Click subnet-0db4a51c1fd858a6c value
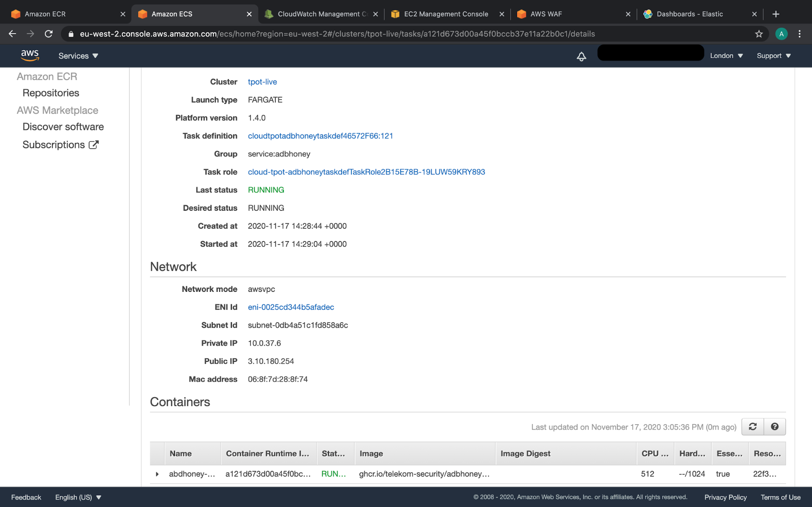This screenshot has width=812, height=507. click(x=298, y=325)
